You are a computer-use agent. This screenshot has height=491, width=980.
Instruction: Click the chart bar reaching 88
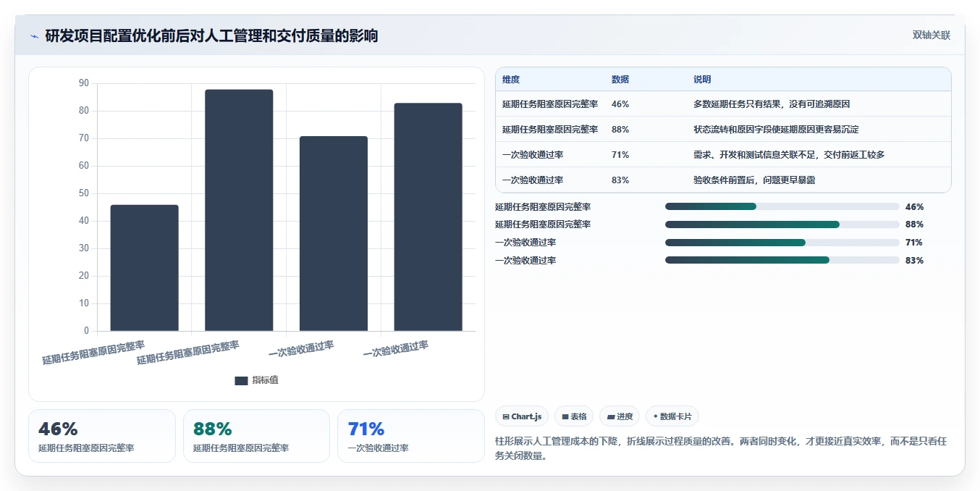[x=239, y=210]
